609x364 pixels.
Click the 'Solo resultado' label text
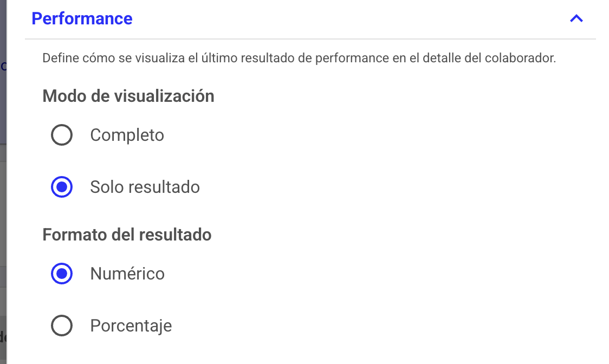[145, 187]
